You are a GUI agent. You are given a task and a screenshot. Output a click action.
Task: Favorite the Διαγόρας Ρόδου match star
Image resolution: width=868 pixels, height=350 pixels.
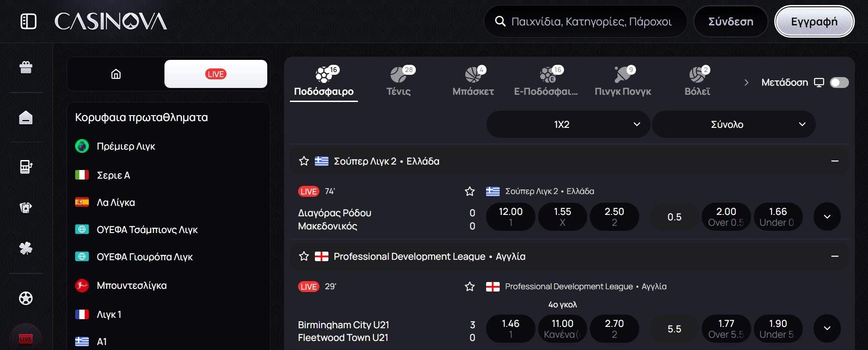pos(469,191)
